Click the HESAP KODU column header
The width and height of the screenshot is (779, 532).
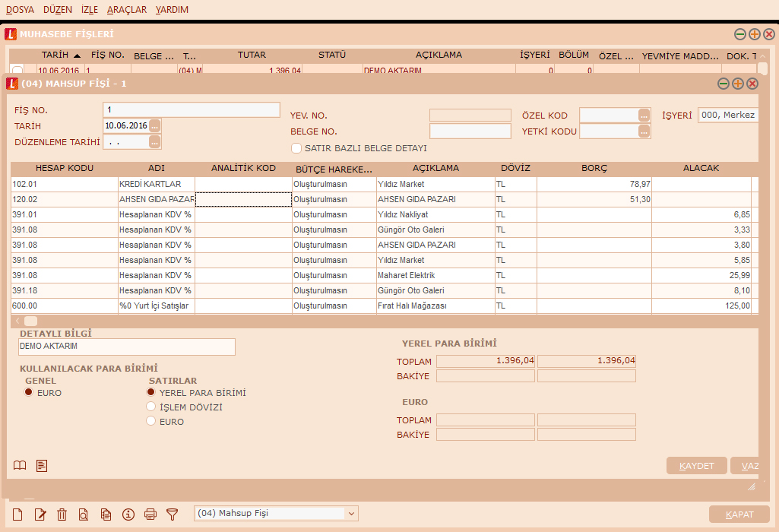pyautogui.click(x=64, y=168)
